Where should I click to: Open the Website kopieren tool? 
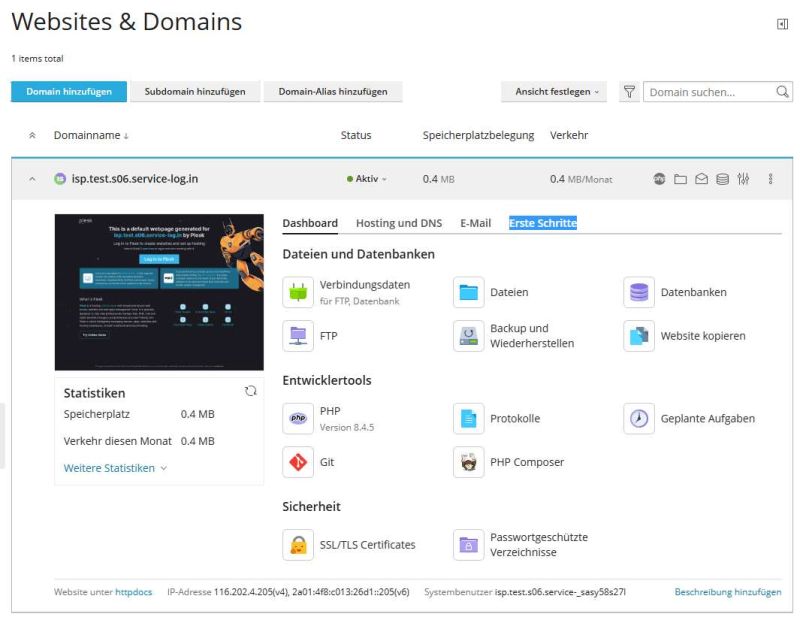(x=685, y=336)
